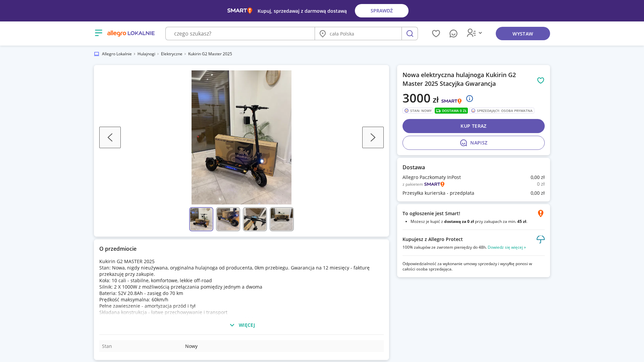Click the Smart pin icon in listing info
Screen dimensions: 644x362
[541, 214]
